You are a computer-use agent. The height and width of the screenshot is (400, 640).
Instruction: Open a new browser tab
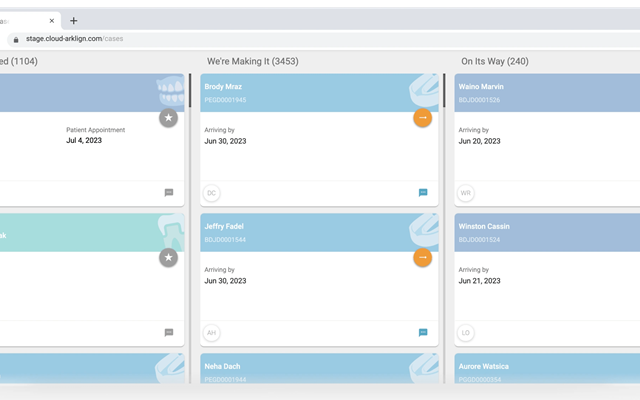[x=73, y=21]
